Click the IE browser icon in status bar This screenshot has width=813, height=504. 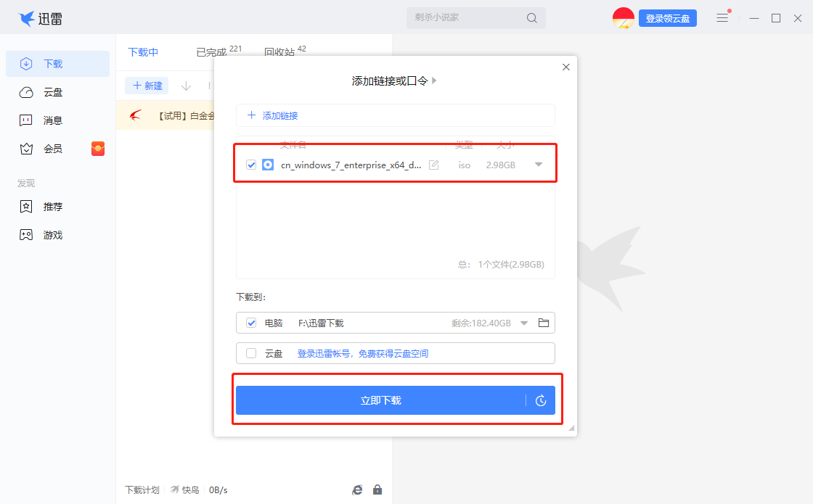pyautogui.click(x=357, y=489)
